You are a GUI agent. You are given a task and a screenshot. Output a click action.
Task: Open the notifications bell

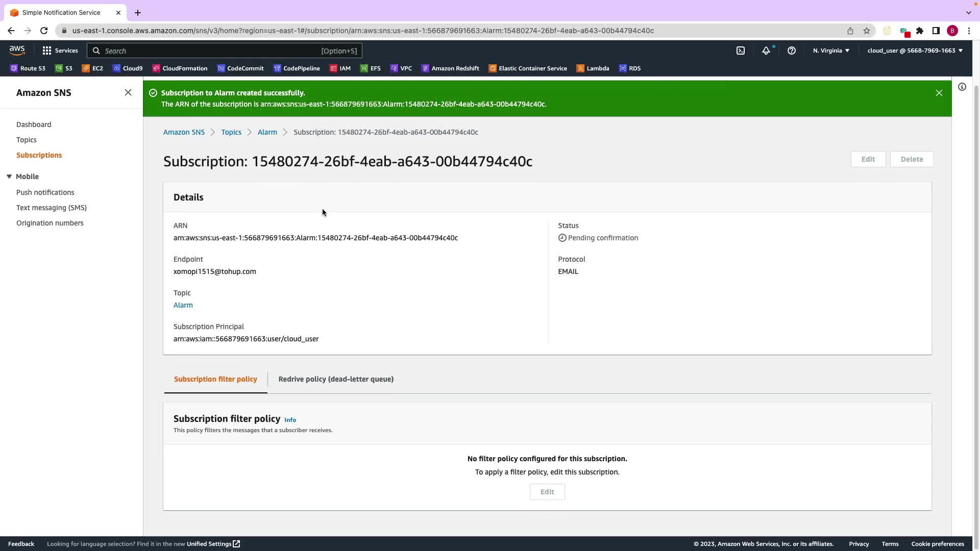[766, 51]
